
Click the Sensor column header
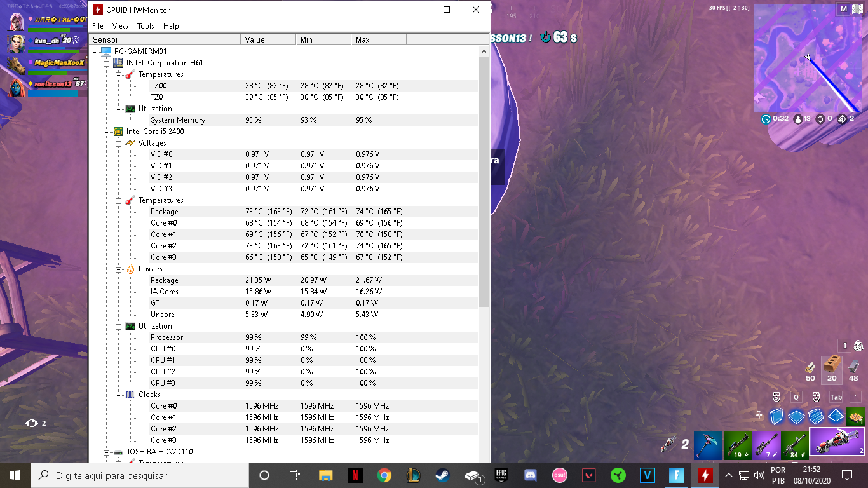click(165, 39)
